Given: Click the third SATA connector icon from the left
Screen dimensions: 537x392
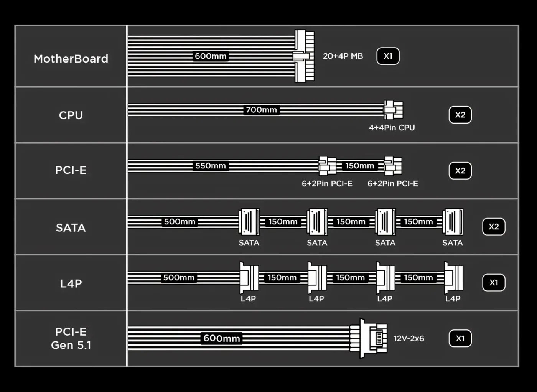Looking at the screenshot, I should click(x=385, y=222).
